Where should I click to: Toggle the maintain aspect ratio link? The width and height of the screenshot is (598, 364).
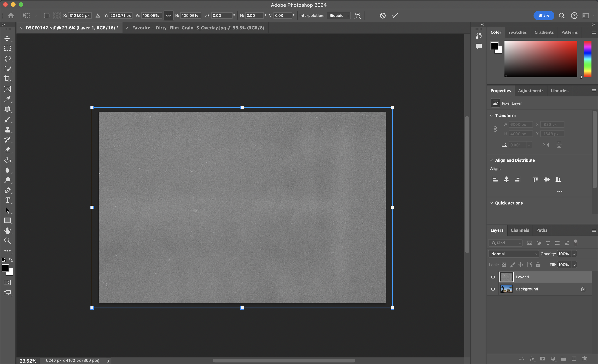[x=168, y=16]
